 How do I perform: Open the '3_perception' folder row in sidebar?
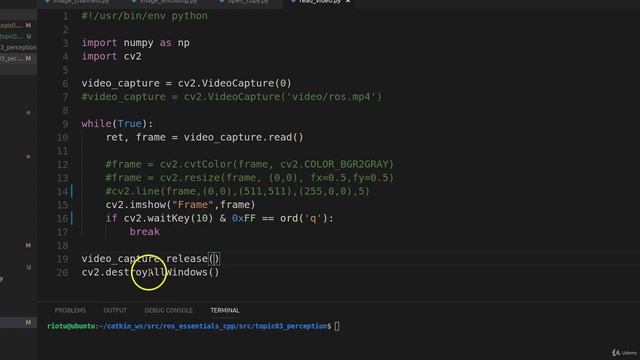(18, 47)
